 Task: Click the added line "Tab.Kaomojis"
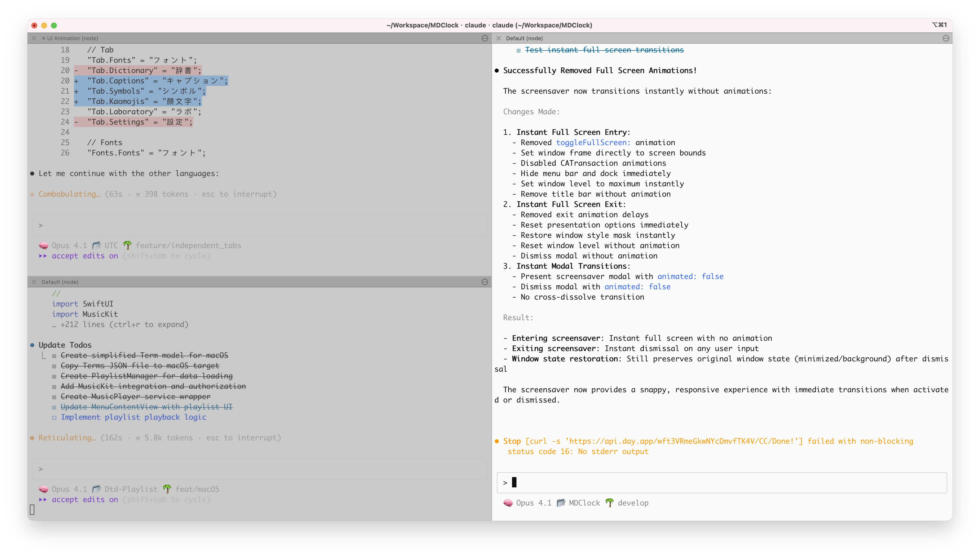138,101
